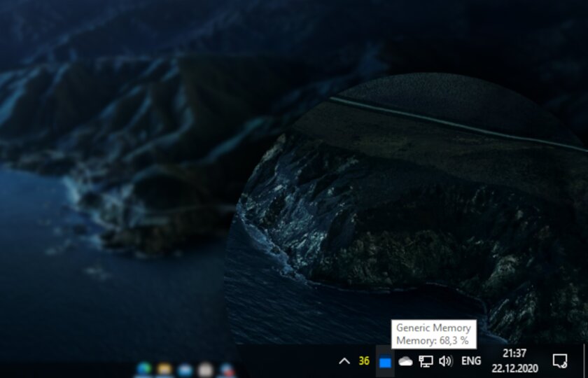Screen dimensions: 588x378
Task: Open the blue Generic Memory tray icon
Action: coord(385,362)
